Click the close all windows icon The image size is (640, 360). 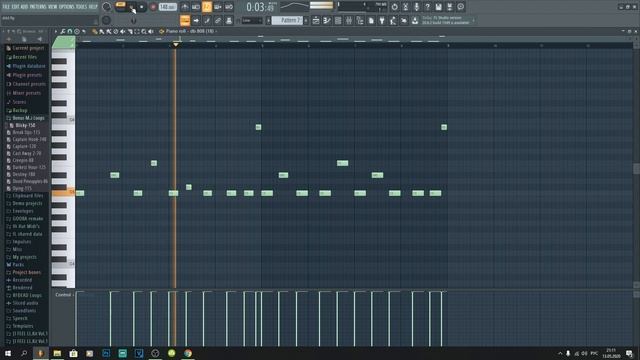[x=404, y=20]
